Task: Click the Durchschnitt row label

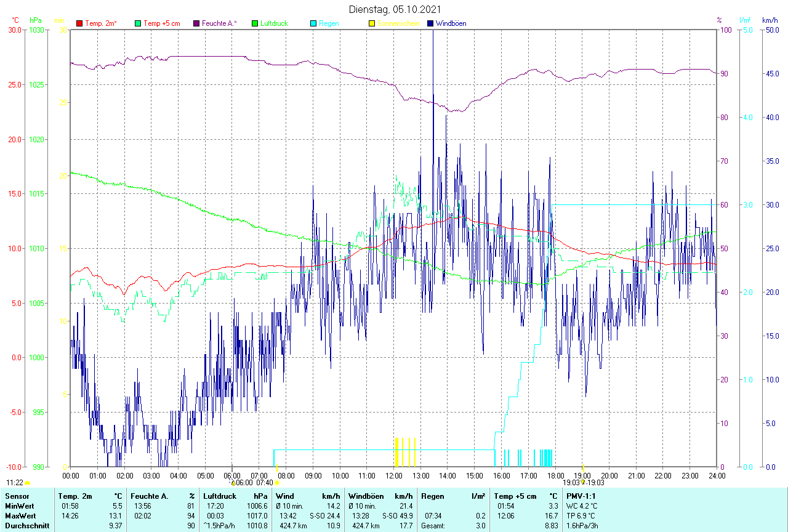Action: 26,526
